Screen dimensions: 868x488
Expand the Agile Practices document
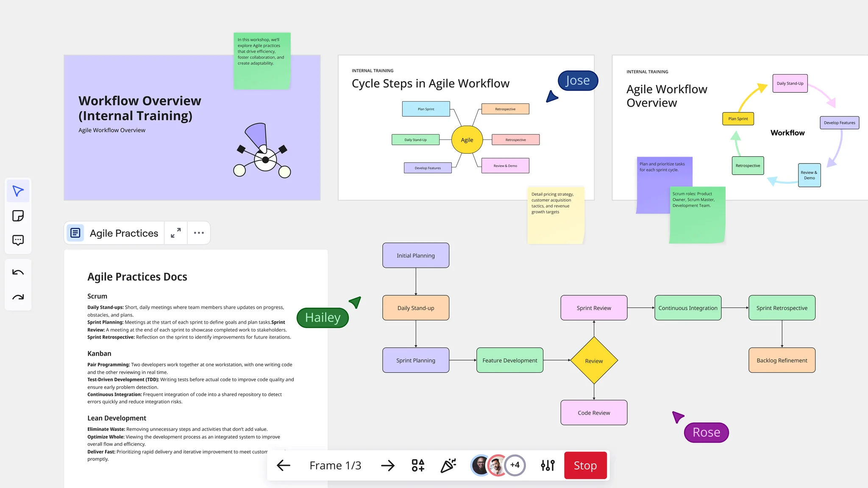point(176,233)
